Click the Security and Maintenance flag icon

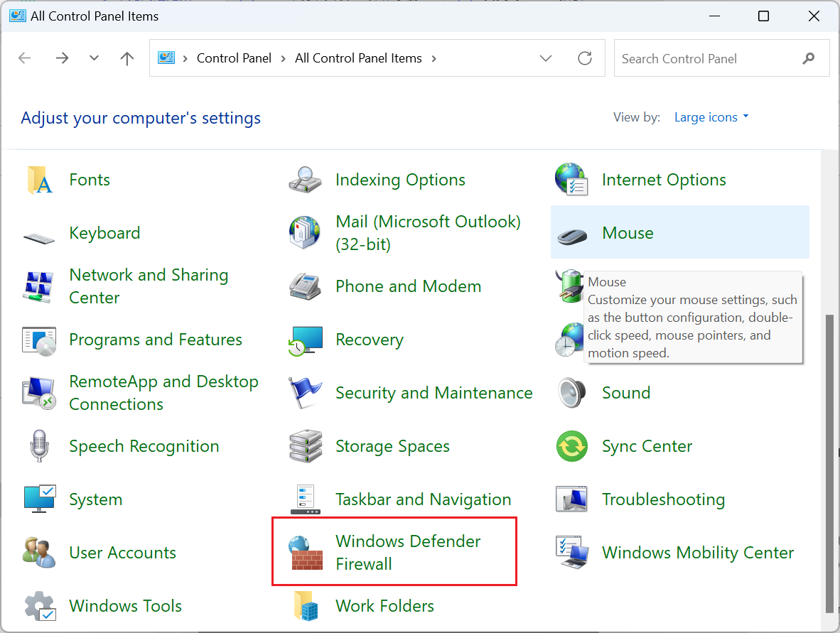[305, 393]
